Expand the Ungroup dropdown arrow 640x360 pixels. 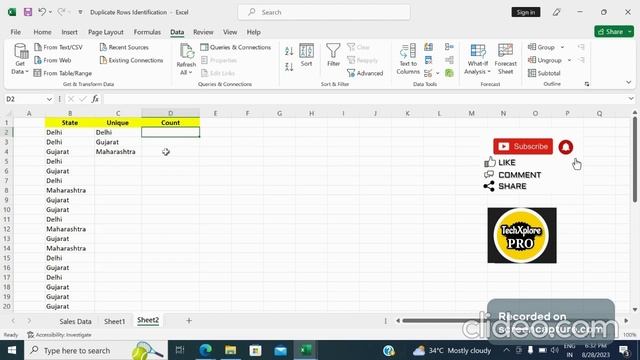point(569,60)
